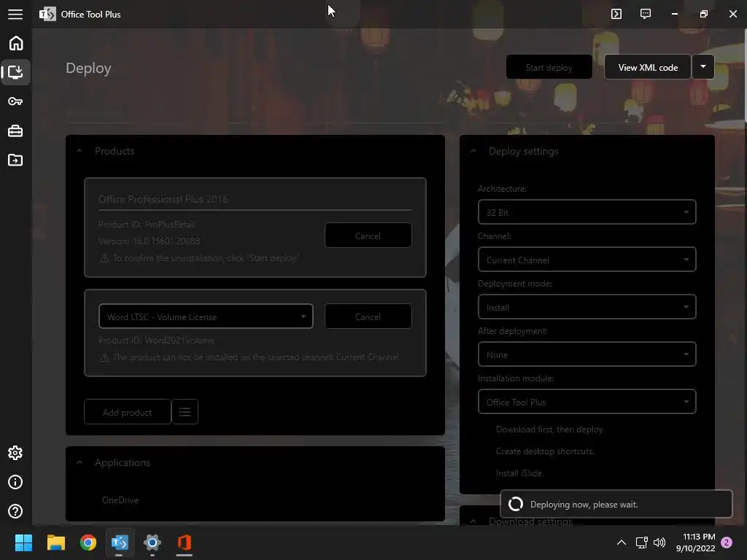Screen dimensions: 747x560
Task: Open the Toolbox page icon
Action: (15, 131)
